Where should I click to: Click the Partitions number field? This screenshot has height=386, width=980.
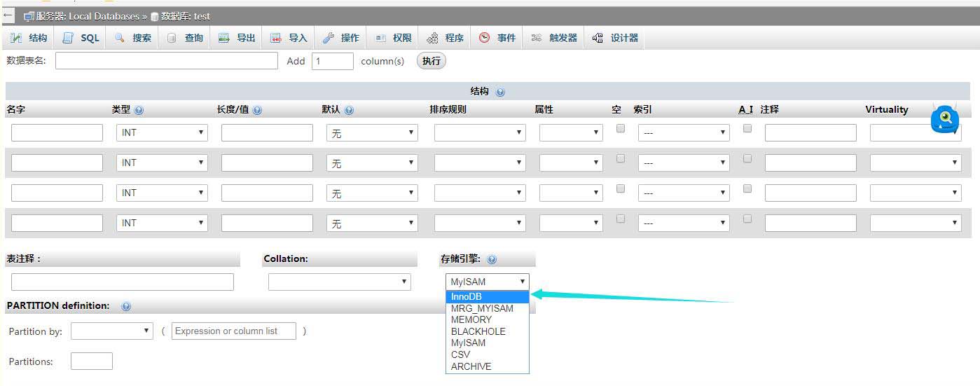click(x=92, y=361)
